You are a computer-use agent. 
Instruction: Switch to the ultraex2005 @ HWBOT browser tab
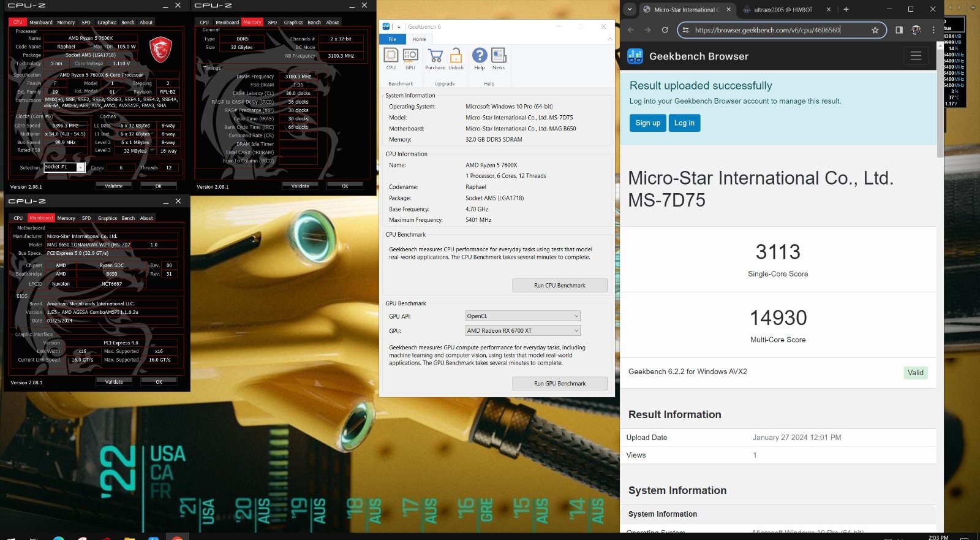[x=783, y=9]
